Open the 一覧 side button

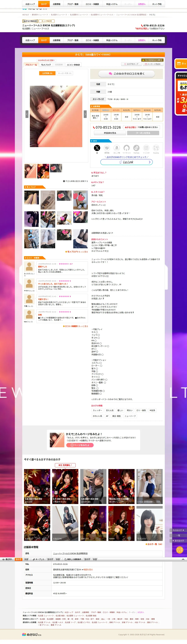click(x=178, y=535)
